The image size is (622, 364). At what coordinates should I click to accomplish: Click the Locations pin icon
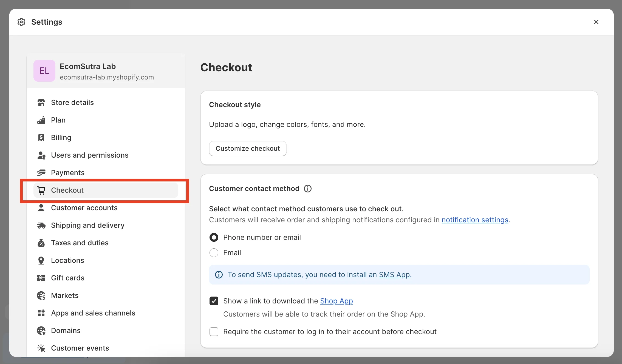pos(41,260)
